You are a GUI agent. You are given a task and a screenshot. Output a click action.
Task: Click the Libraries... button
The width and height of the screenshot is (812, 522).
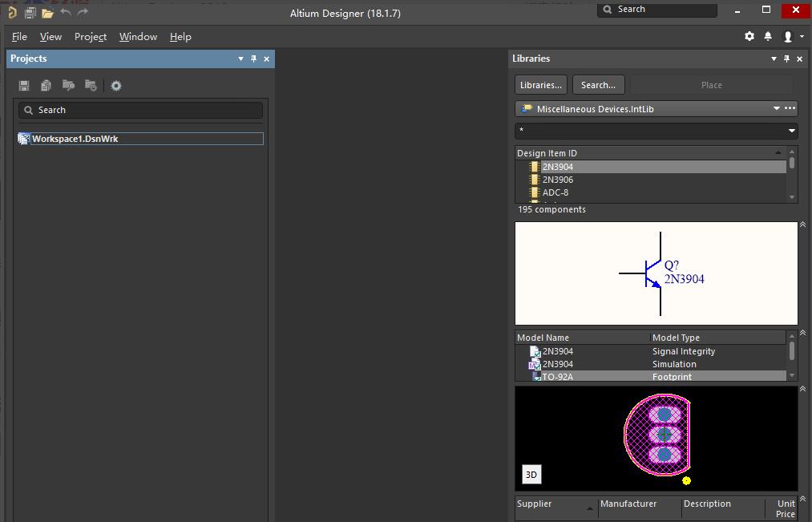click(x=540, y=85)
